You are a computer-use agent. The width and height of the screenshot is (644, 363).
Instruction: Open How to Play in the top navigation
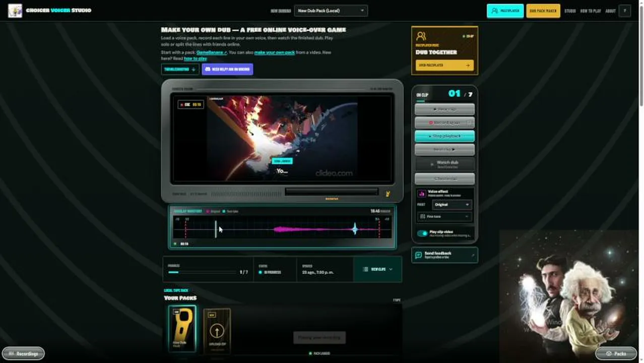(590, 11)
